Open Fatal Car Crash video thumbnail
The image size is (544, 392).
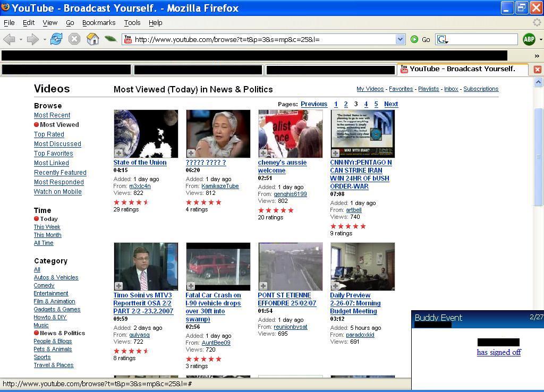tap(218, 267)
